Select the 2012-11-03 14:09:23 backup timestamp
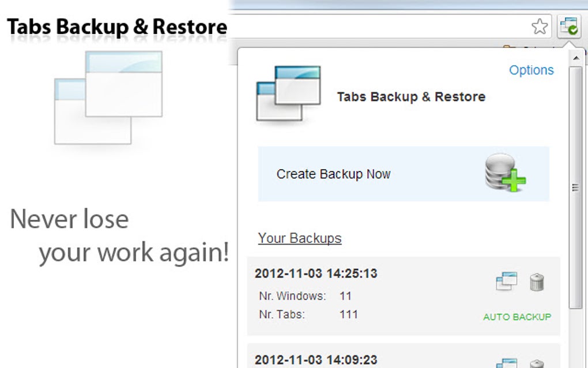The height and width of the screenshot is (368, 588). [316, 359]
